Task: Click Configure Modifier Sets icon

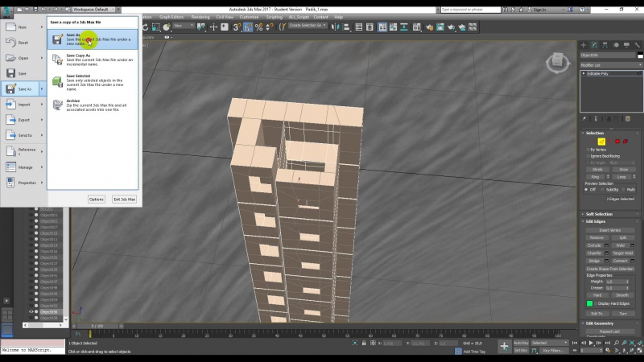Action: pos(628,119)
